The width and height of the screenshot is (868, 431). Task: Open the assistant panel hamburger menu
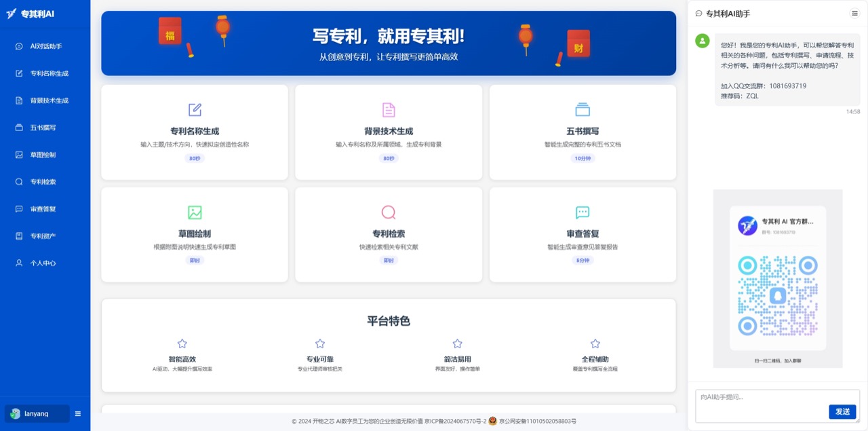coord(854,14)
